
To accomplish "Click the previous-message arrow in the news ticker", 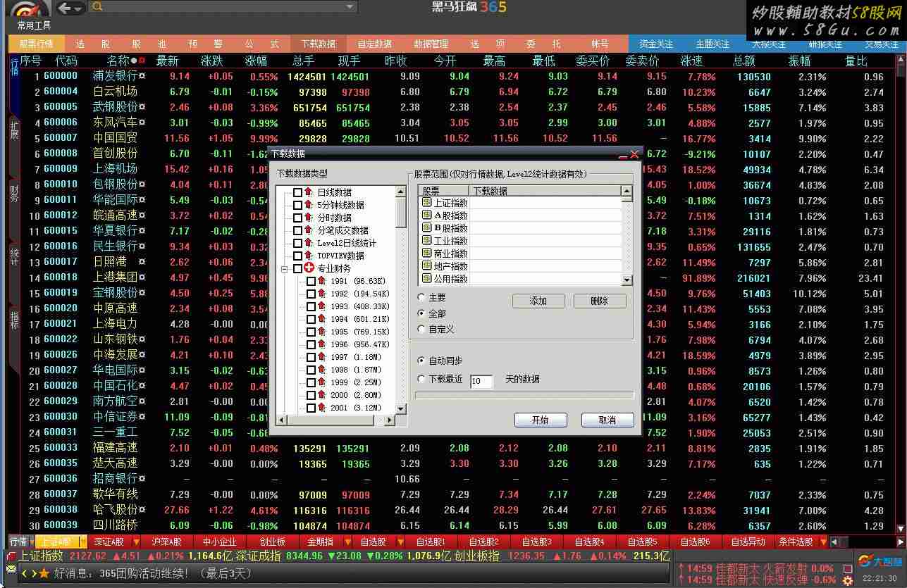I will click(24, 574).
